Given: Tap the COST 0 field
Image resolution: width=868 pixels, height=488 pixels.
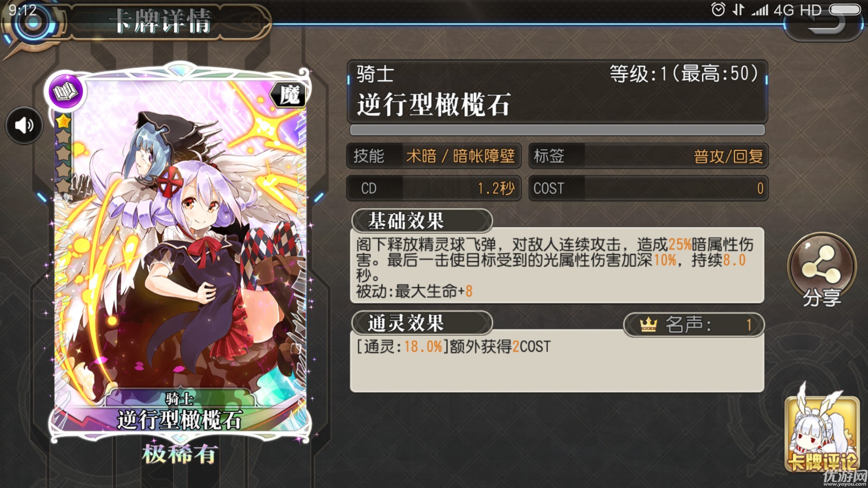Looking at the screenshot, I should click(648, 188).
